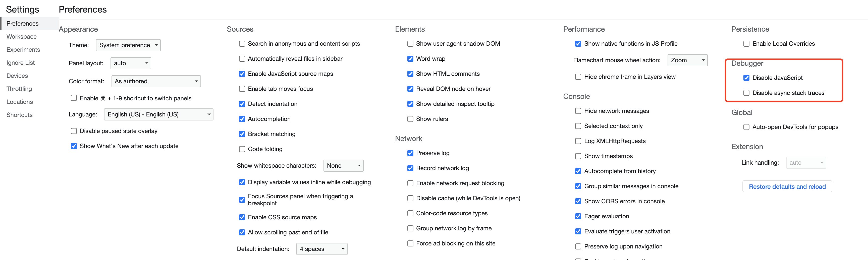Enable the Disable async stack traces checkbox

746,93
